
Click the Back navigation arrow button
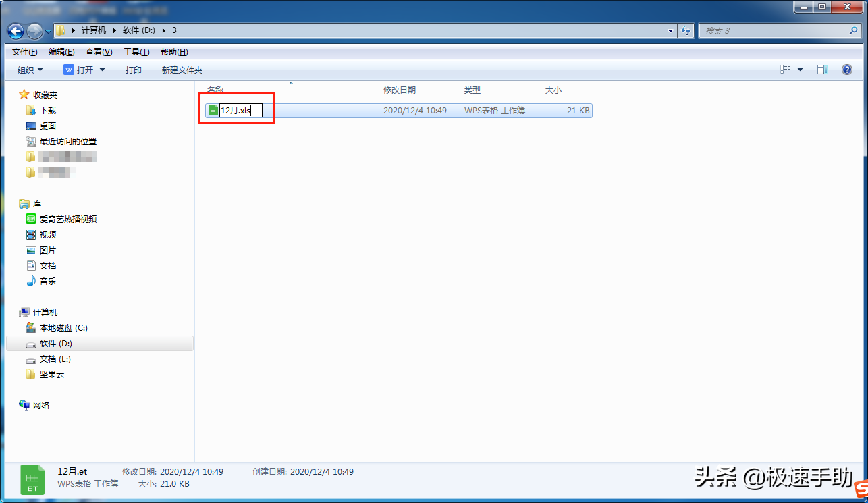click(x=16, y=31)
